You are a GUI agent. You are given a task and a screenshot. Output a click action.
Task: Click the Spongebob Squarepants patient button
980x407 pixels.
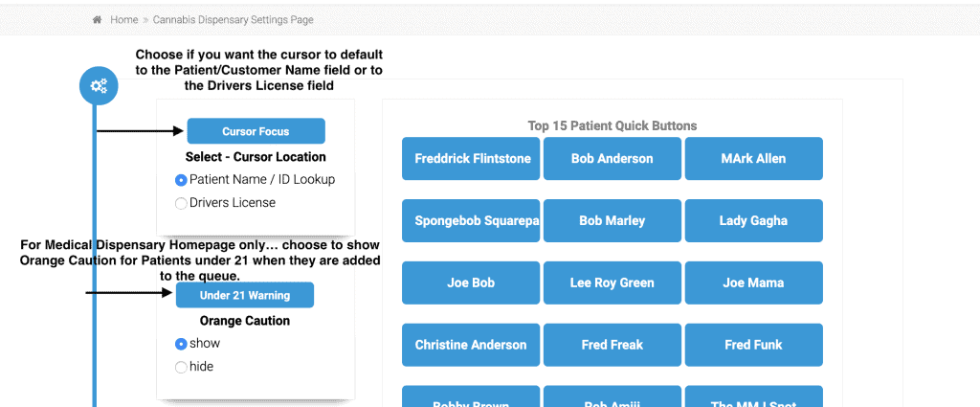471,220
